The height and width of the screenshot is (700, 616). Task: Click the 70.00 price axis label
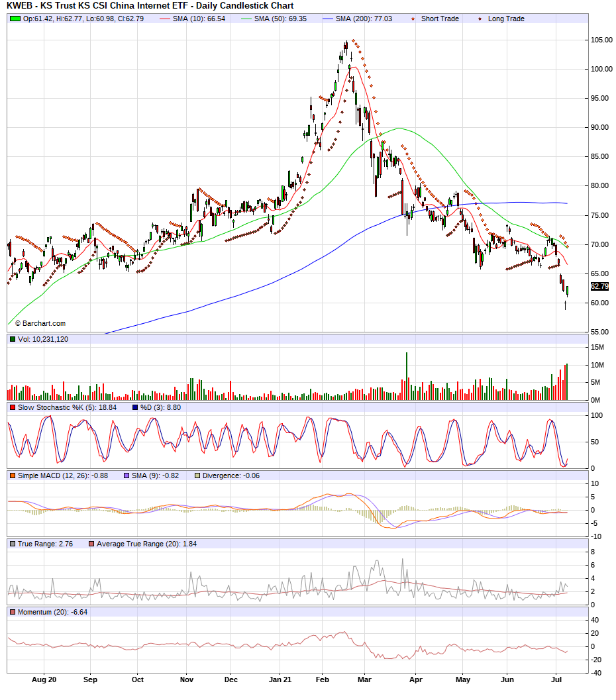pyautogui.click(x=599, y=244)
